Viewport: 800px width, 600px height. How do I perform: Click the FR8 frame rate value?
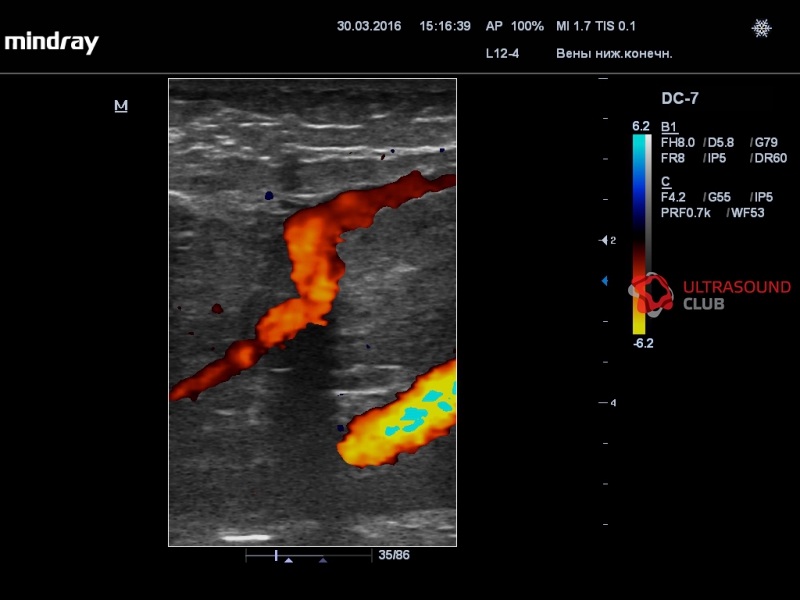[x=672, y=158]
